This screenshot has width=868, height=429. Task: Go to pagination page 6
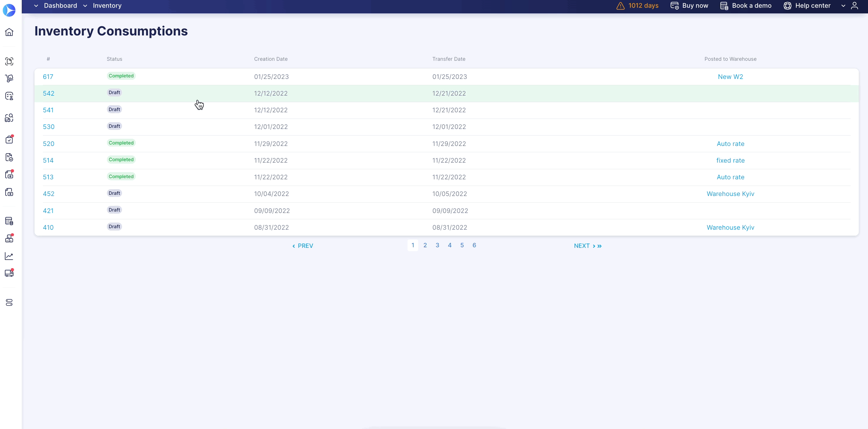(x=474, y=245)
